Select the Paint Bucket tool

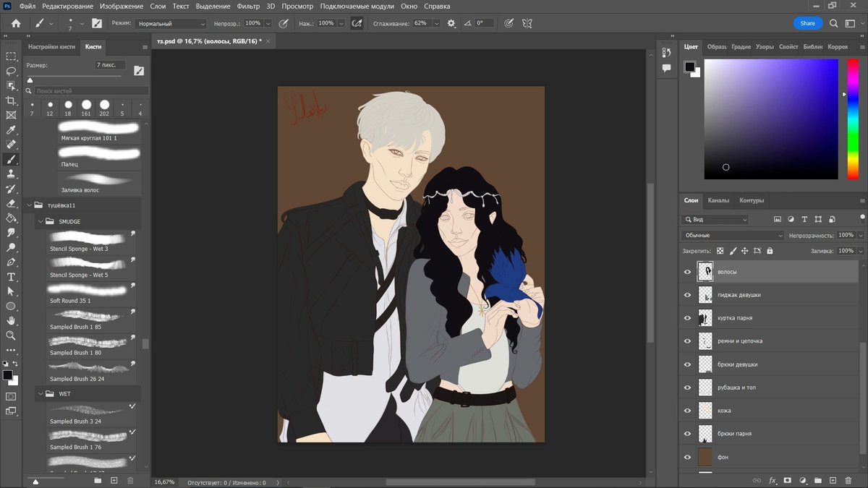pyautogui.click(x=11, y=218)
